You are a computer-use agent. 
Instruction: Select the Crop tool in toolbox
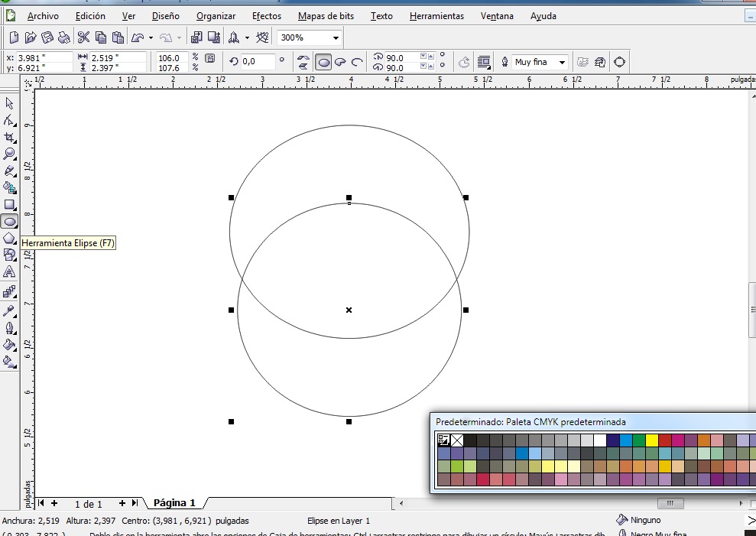click(10, 138)
